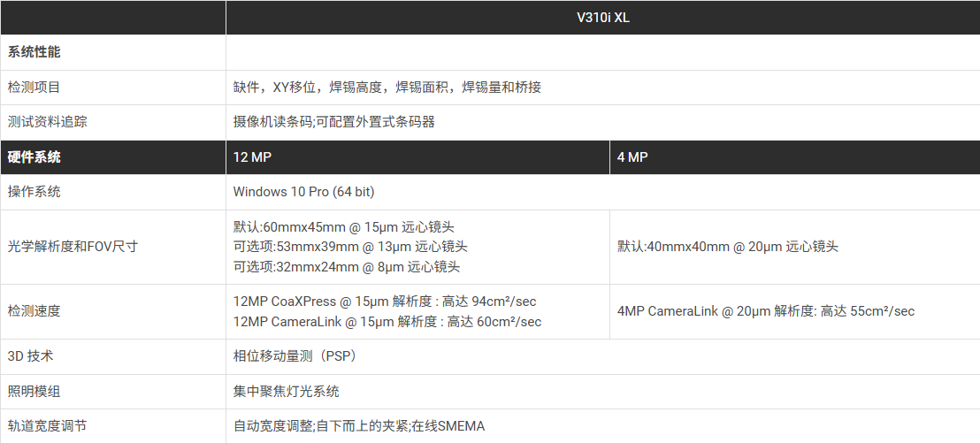Click the 硬件系统 section header
The height and width of the screenshot is (443, 980).
pos(34,157)
